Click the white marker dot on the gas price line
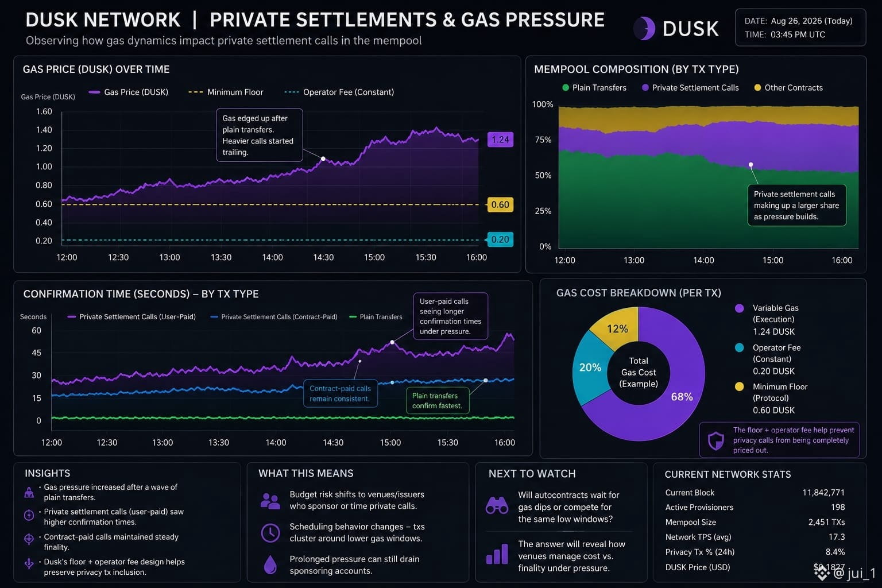This screenshot has height=588, width=882. pyautogui.click(x=323, y=158)
